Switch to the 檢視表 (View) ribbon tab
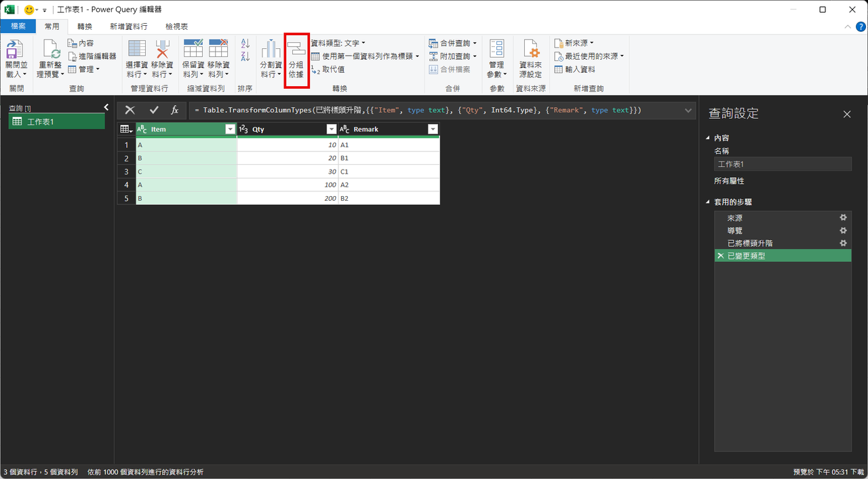This screenshot has height=479, width=868. click(x=177, y=26)
